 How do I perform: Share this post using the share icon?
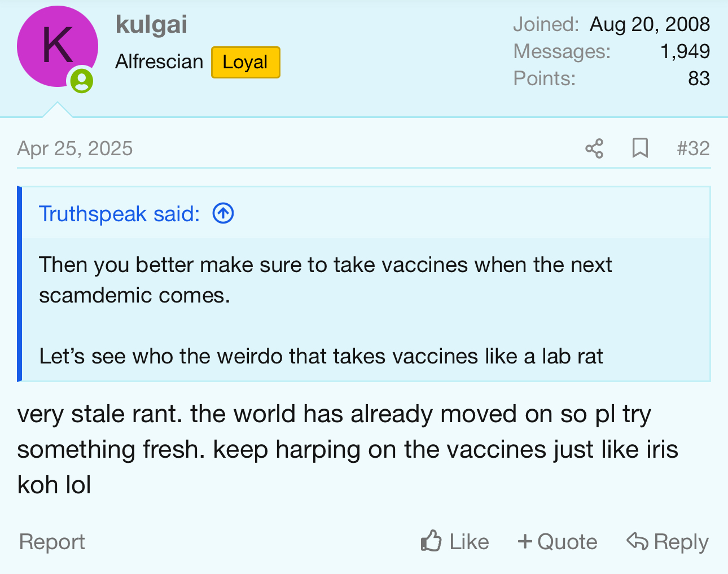(594, 148)
